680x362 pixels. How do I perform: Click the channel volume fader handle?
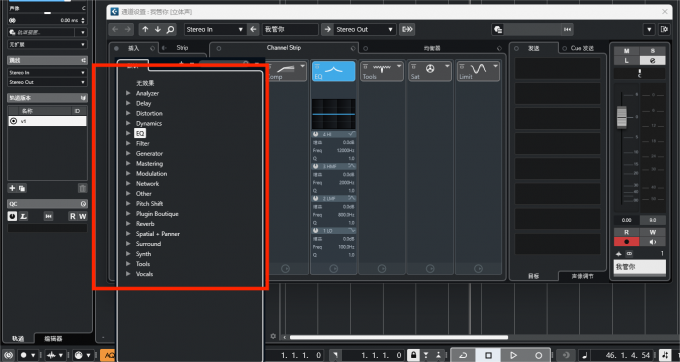click(x=622, y=117)
